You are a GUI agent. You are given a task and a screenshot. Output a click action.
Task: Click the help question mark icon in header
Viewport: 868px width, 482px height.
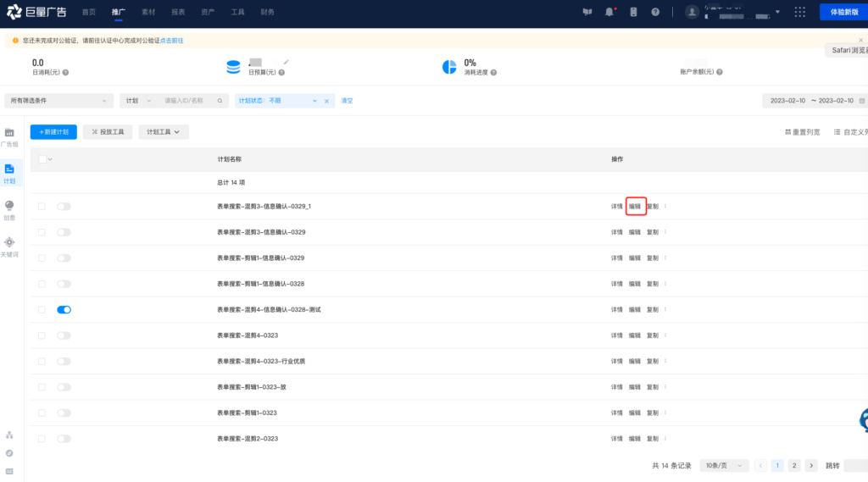click(655, 12)
